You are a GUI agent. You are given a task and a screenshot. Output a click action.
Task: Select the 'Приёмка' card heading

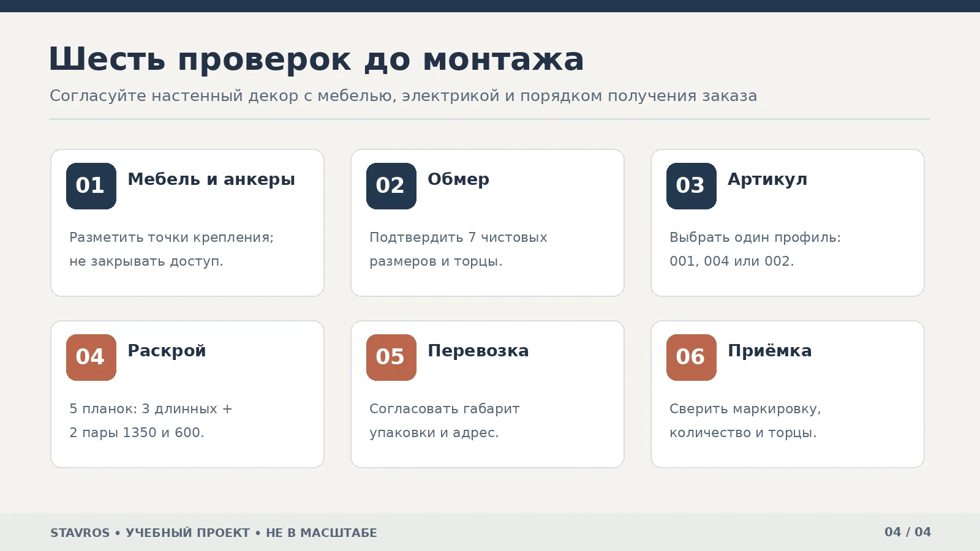[770, 351]
